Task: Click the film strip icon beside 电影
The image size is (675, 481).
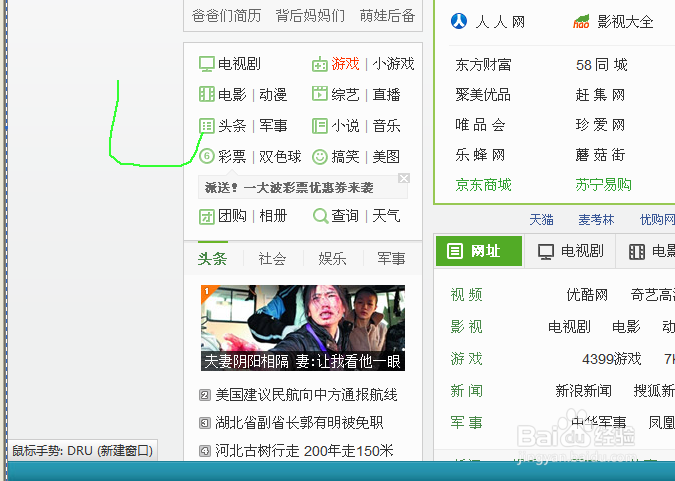Action: pos(207,94)
